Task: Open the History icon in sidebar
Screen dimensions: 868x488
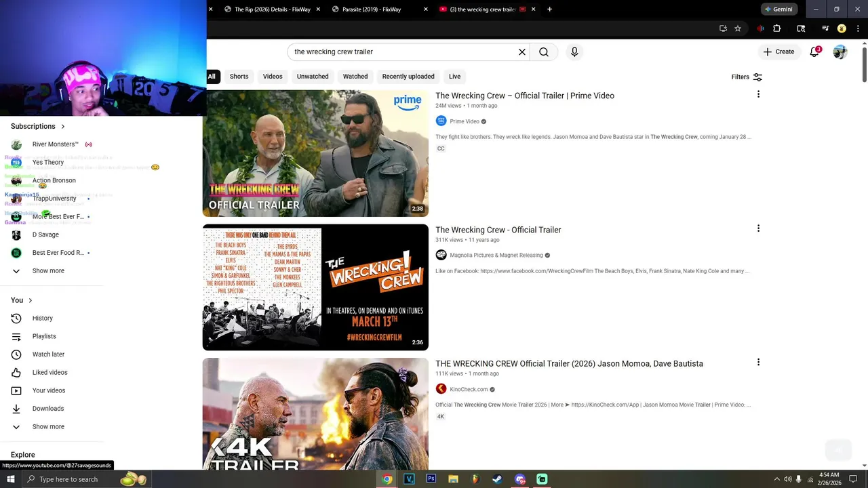Action: click(16, 318)
